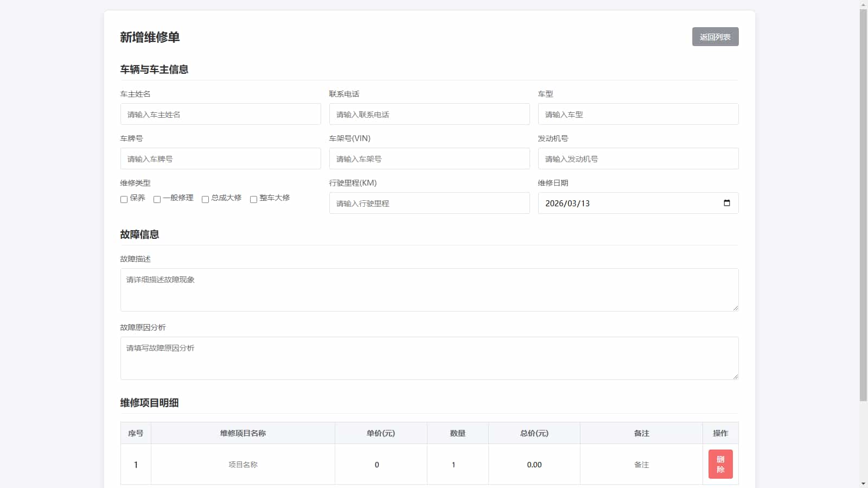Click the 故障描述 text area
Image resolution: width=868 pixels, height=488 pixels.
click(429, 290)
